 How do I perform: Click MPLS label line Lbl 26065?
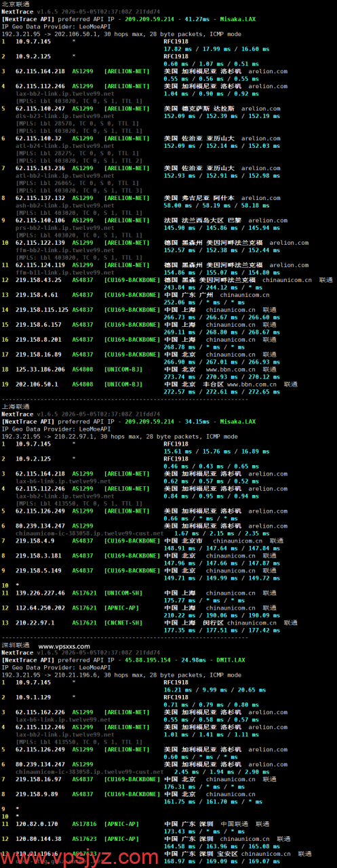coord(79,183)
